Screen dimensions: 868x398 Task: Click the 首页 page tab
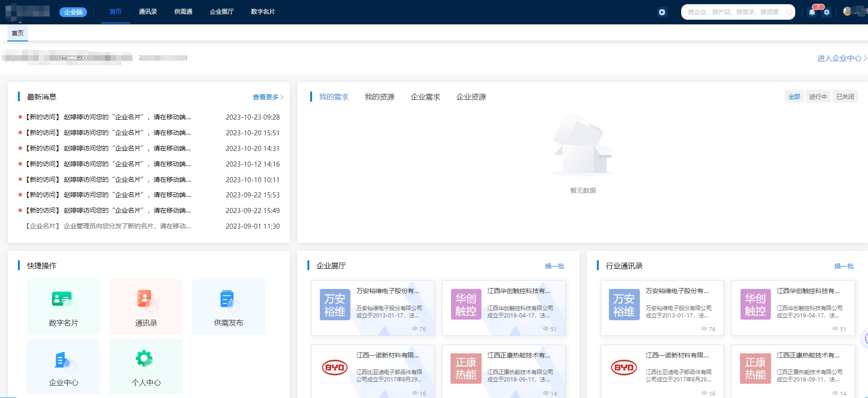17,33
